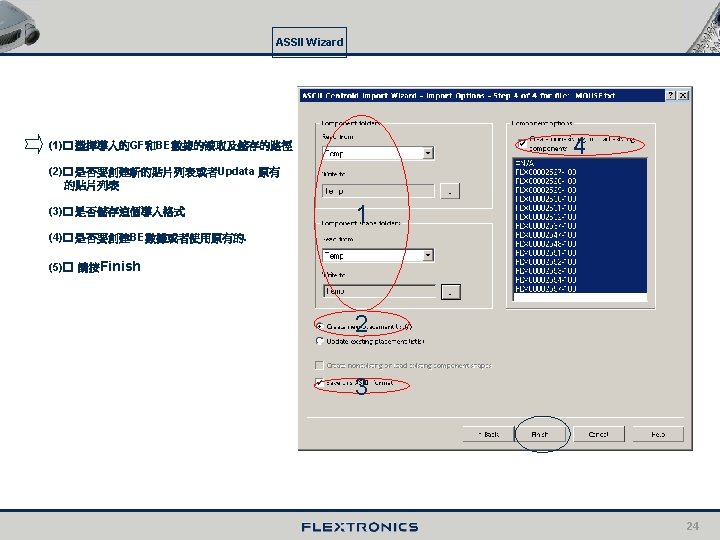Screen dimensions: 720x540
Task: Click slide page number 24
Action: [x=692, y=526]
